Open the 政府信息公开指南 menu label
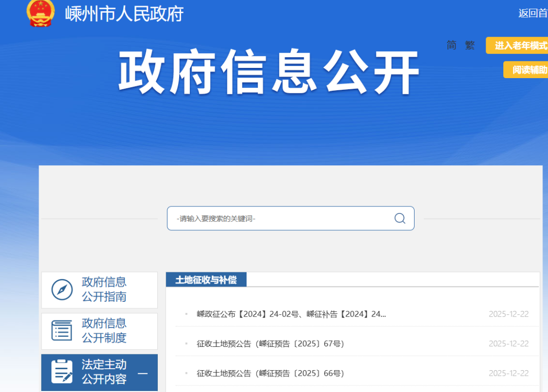 [104, 289]
